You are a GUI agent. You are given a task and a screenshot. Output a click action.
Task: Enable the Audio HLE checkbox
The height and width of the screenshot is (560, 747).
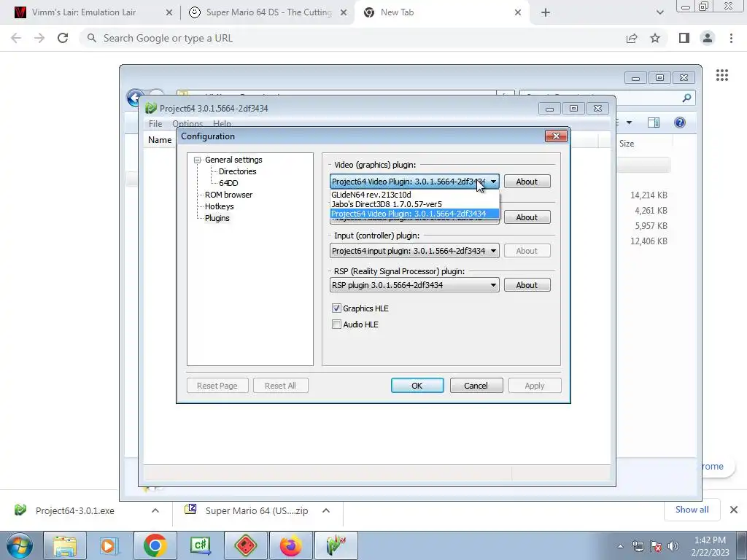337,324
